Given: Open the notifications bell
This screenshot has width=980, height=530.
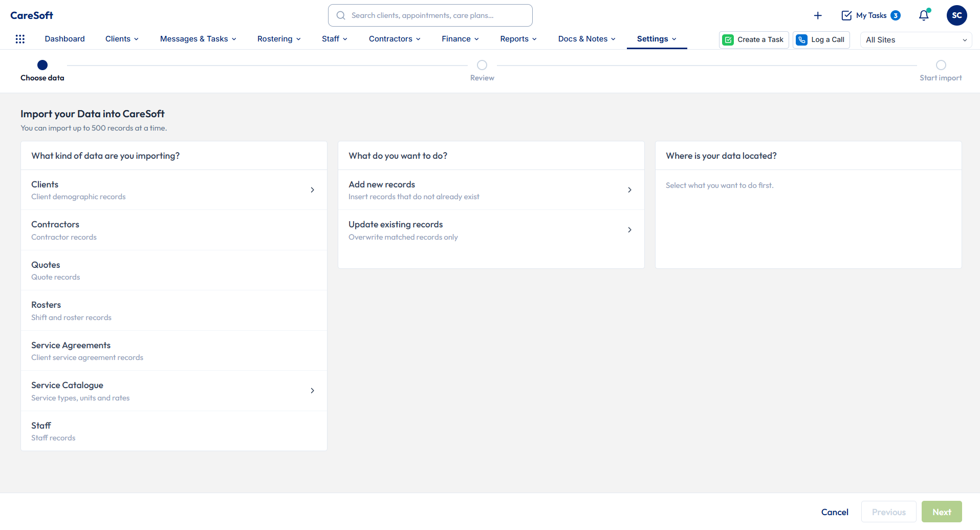Looking at the screenshot, I should (x=924, y=15).
